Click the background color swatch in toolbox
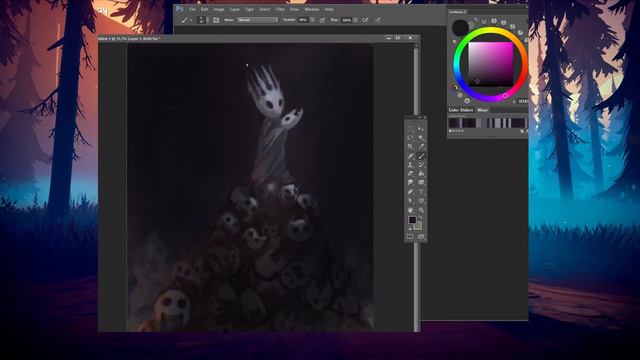The width and height of the screenshot is (640, 360). tap(418, 226)
